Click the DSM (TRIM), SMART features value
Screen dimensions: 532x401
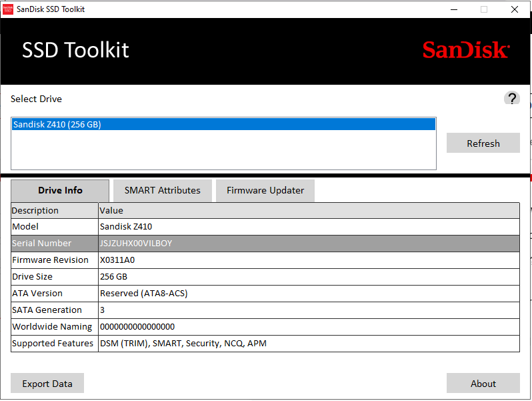click(x=309, y=343)
